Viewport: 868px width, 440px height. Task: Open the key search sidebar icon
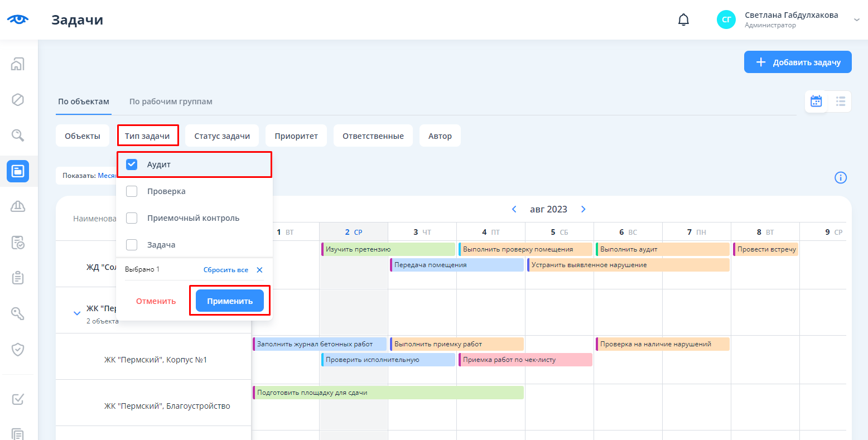pos(18,313)
